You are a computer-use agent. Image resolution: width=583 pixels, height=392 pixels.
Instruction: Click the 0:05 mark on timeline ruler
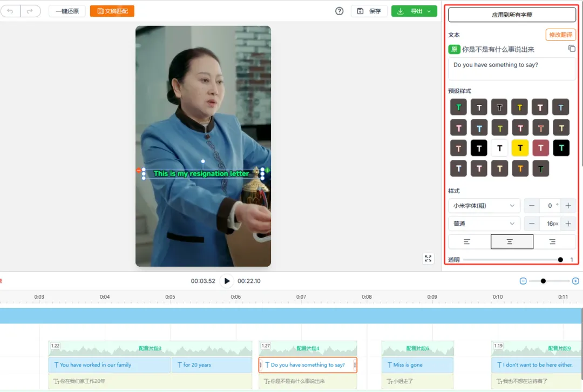(170, 297)
